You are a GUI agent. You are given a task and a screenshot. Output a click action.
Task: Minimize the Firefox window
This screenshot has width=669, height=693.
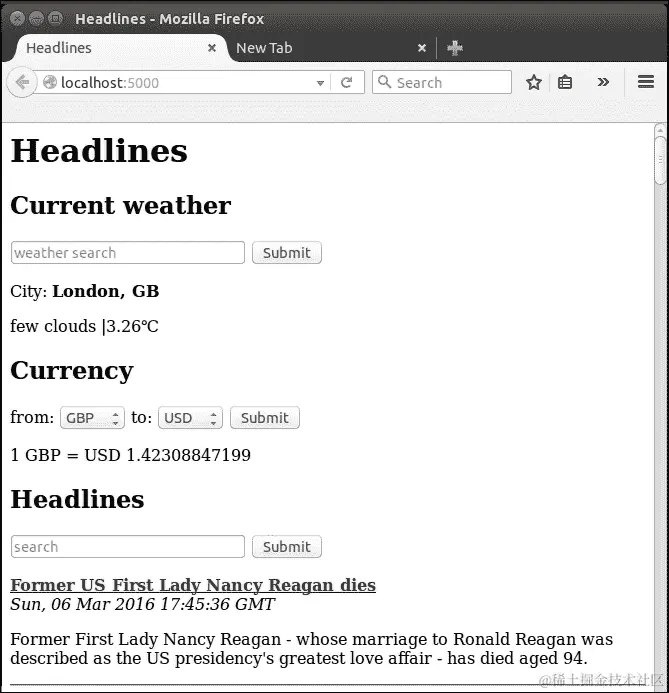[x=36, y=19]
